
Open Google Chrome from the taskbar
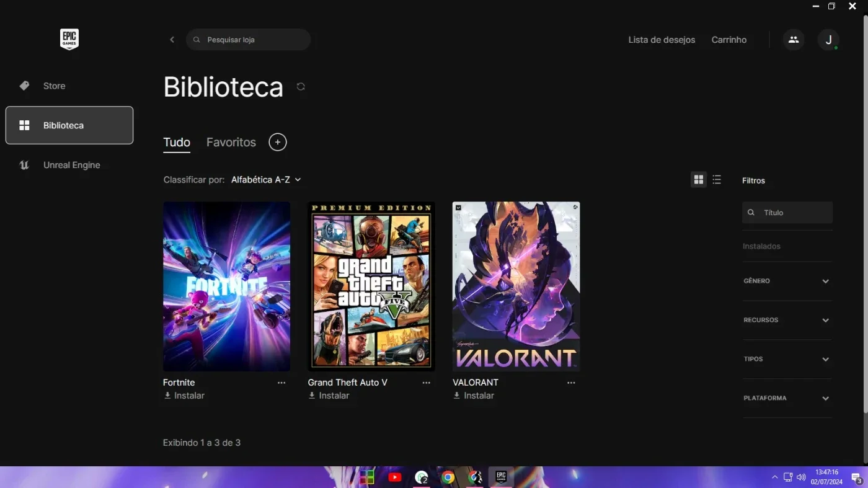pos(448,477)
